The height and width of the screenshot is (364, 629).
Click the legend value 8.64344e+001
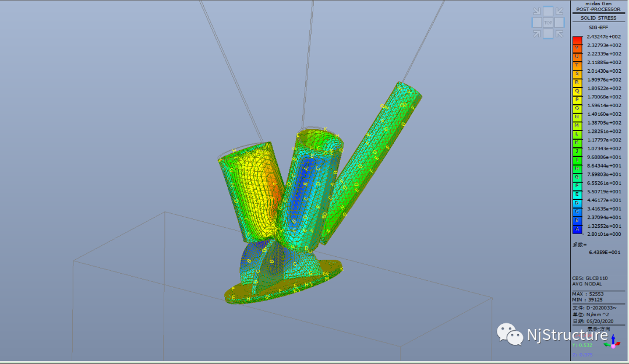604,166
